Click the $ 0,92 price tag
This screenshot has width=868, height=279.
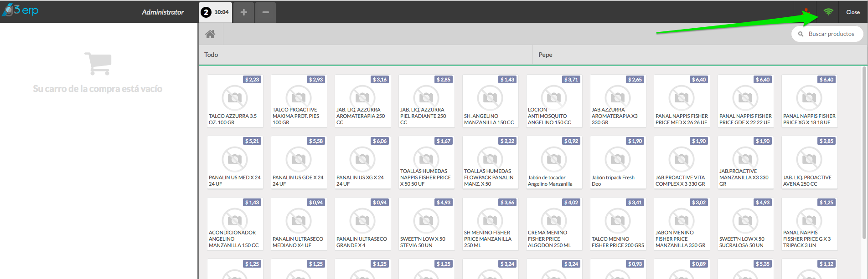571,141
